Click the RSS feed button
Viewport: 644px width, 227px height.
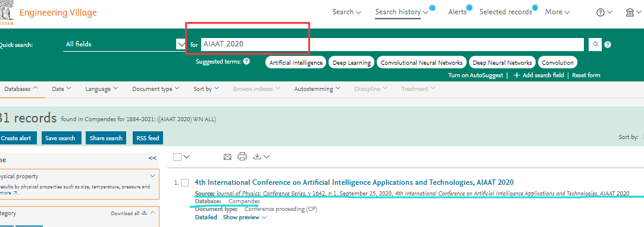point(148,138)
